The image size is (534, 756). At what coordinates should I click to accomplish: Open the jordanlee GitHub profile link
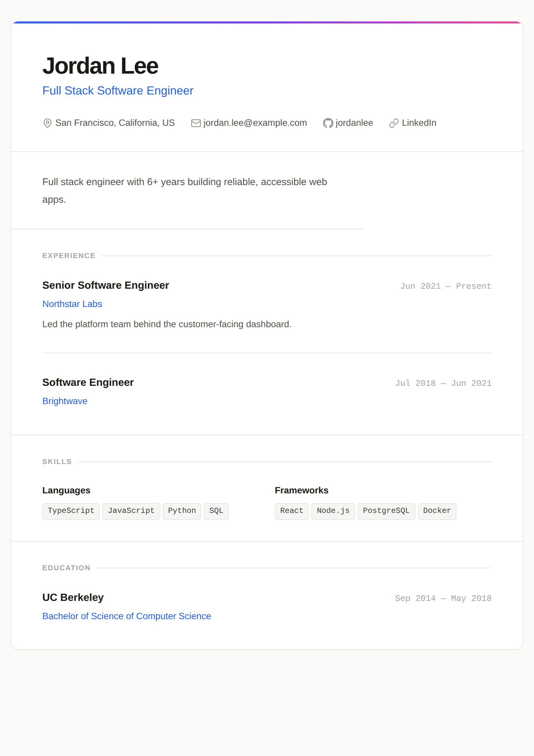[354, 123]
